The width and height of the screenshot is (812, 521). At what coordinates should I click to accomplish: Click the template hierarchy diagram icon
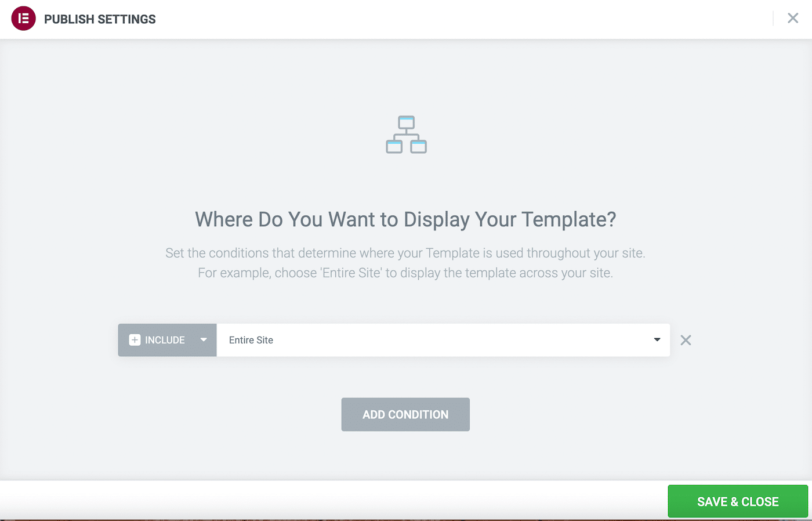pyautogui.click(x=406, y=135)
